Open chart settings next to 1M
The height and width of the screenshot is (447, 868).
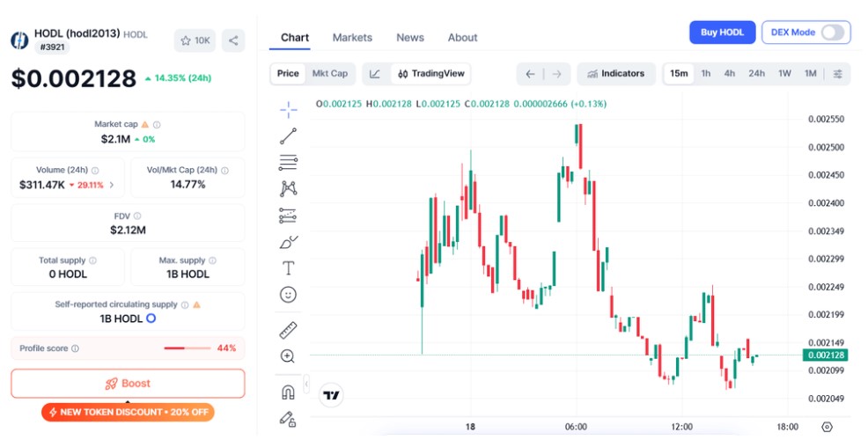pos(838,74)
